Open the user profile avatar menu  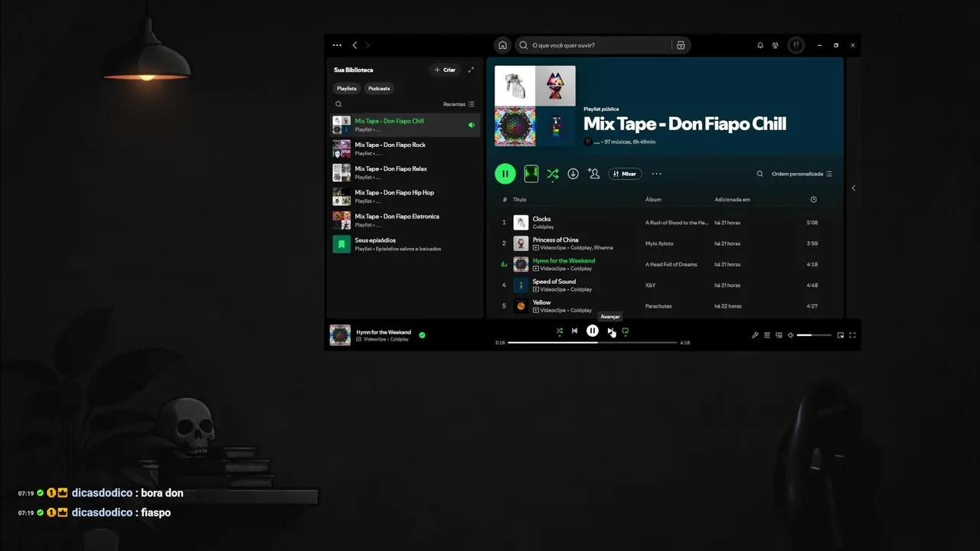point(796,45)
